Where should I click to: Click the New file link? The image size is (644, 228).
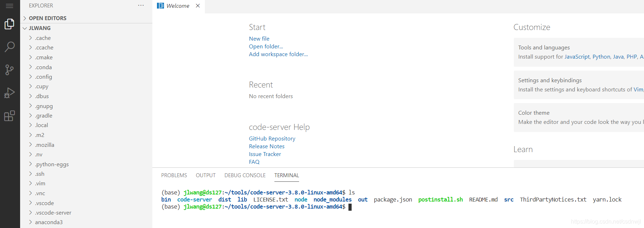pyautogui.click(x=259, y=39)
